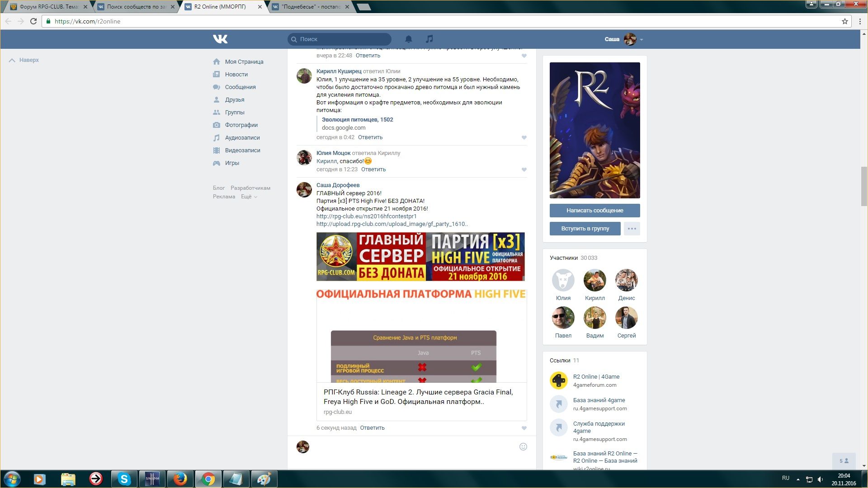Screen dimensions: 868x488
Task: Like Юлия Моцок's reply with heart
Action: 524,169
